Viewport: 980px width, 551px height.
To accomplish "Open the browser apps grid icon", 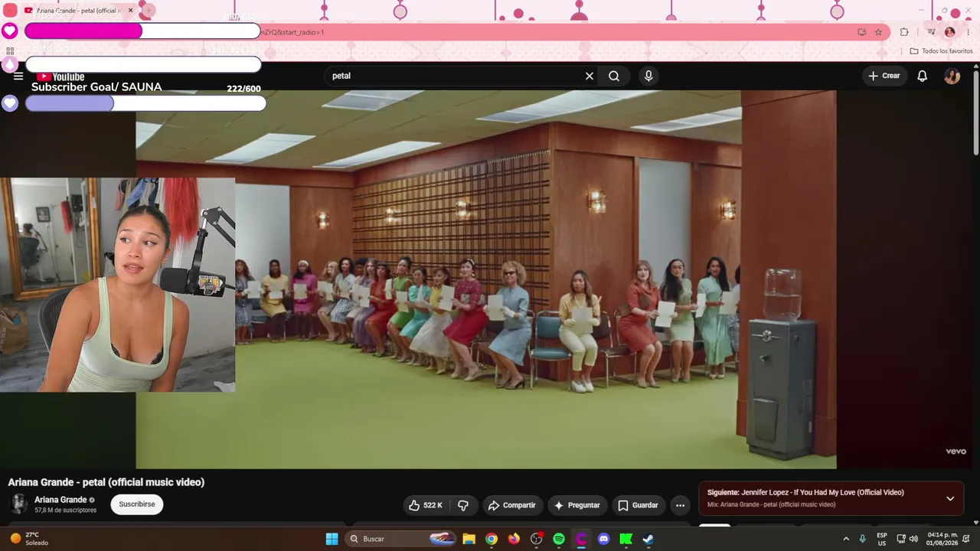I will click(x=10, y=51).
